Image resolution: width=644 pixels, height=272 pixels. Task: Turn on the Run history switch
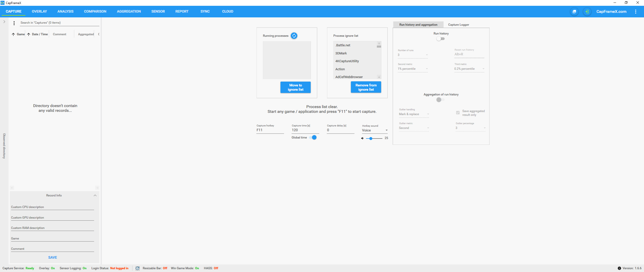[440, 39]
